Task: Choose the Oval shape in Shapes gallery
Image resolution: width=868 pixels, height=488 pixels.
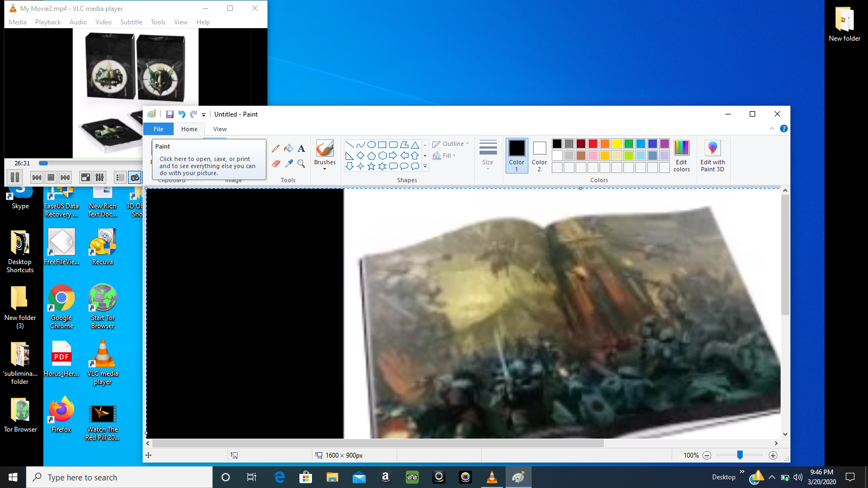Action: pyautogui.click(x=372, y=145)
